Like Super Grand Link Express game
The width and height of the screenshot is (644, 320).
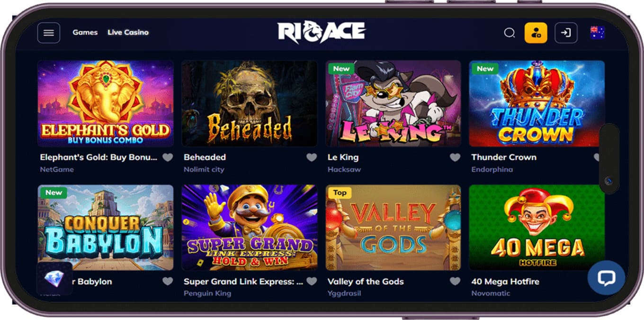pyautogui.click(x=311, y=282)
